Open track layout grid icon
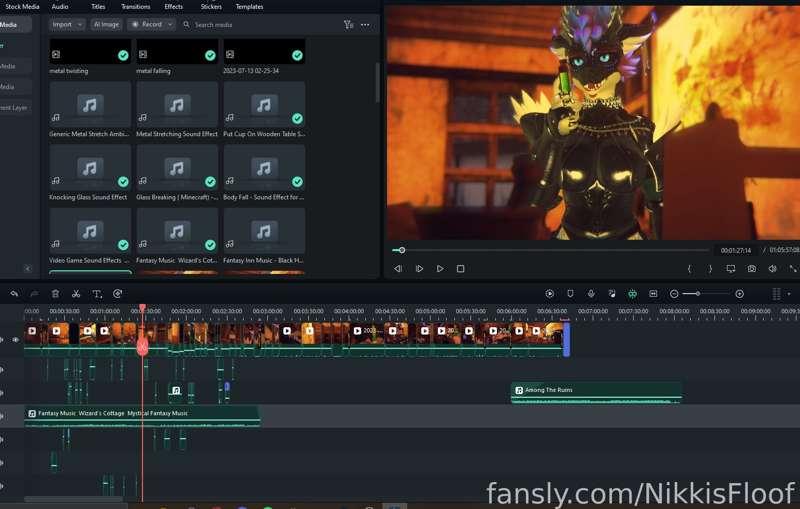The width and height of the screenshot is (800, 509). coord(776,294)
